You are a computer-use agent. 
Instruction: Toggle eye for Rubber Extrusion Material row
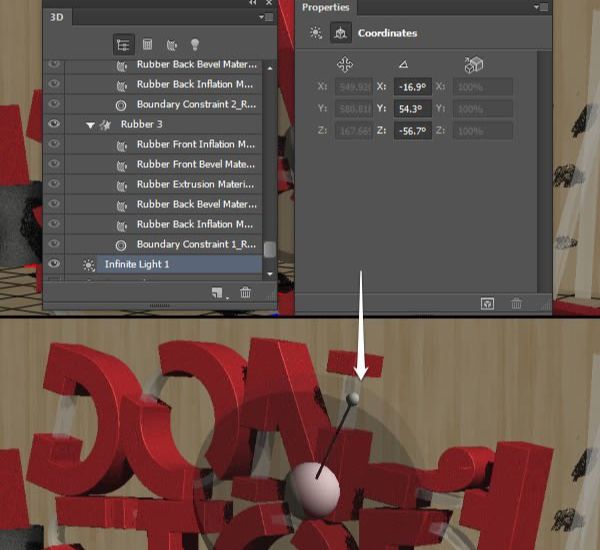pos(54,184)
